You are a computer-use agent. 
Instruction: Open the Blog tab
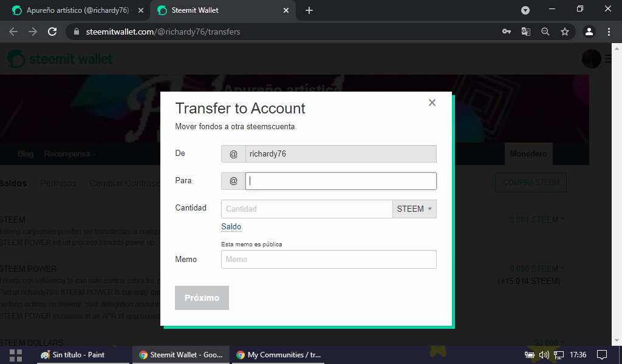tap(26, 153)
